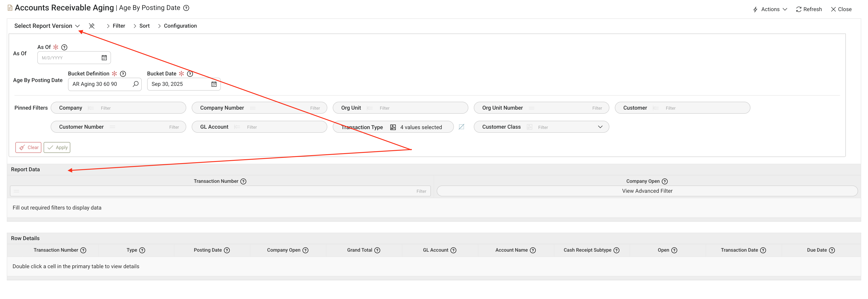Click the clear-selection icon next to Transaction Type
The width and height of the screenshot is (868, 299).
click(461, 127)
